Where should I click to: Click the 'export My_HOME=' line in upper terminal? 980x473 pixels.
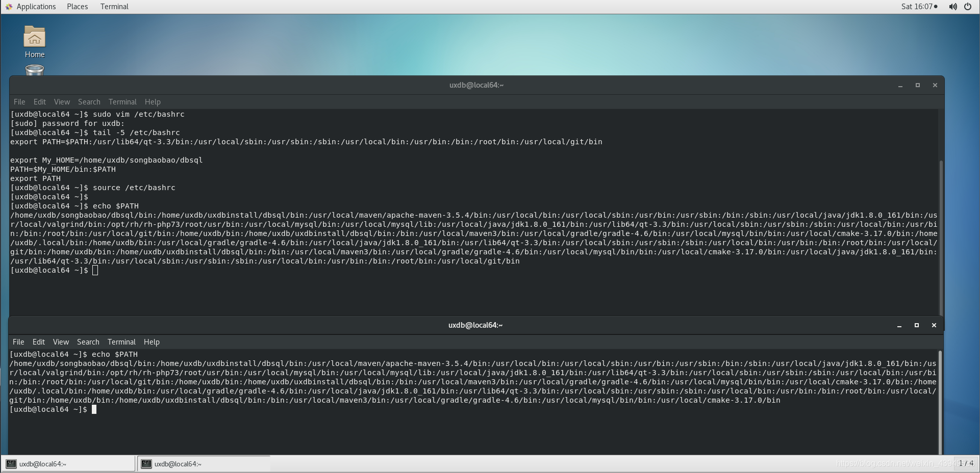coord(106,160)
